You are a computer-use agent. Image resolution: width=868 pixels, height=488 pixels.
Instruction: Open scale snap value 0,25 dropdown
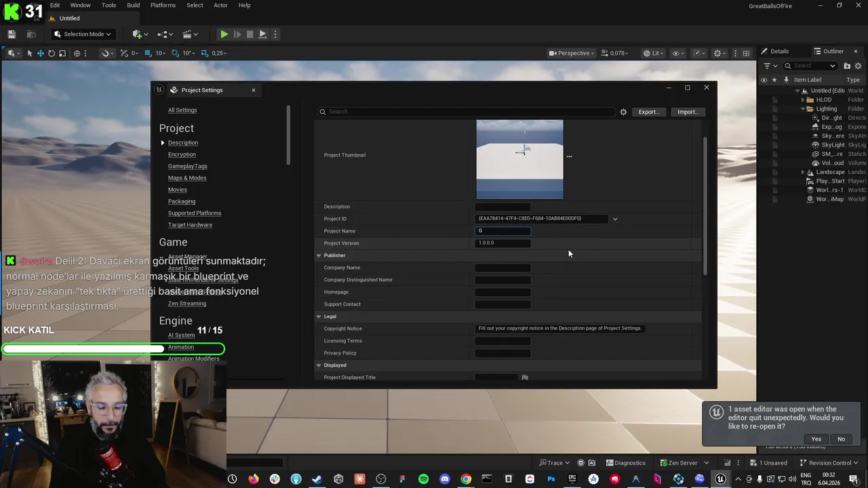(x=219, y=53)
